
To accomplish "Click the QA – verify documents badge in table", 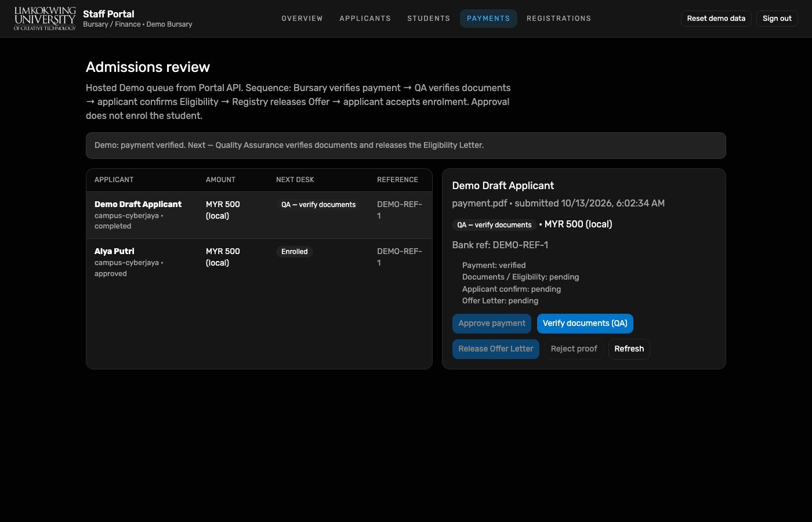I will [318, 205].
